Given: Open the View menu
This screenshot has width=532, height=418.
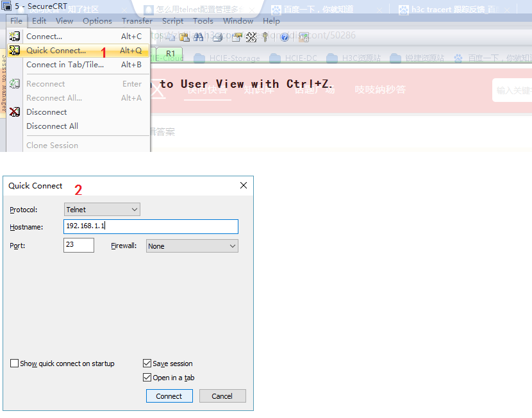Looking at the screenshot, I should pyautogui.click(x=65, y=21).
